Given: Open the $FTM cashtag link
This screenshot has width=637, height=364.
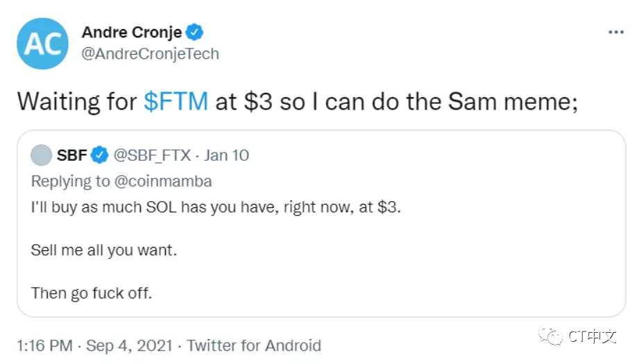Looking at the screenshot, I should [x=176, y=101].
